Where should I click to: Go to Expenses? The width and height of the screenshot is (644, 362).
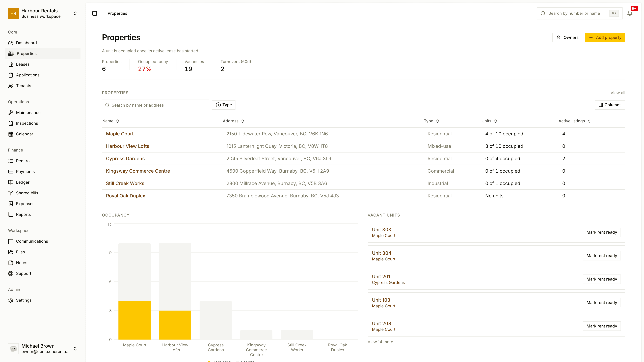click(x=43, y=204)
